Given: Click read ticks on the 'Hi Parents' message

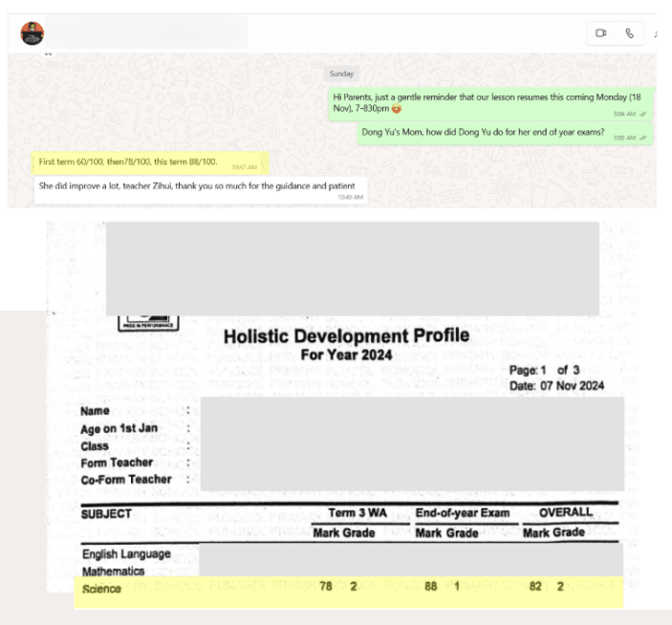Looking at the screenshot, I should click(643, 114).
